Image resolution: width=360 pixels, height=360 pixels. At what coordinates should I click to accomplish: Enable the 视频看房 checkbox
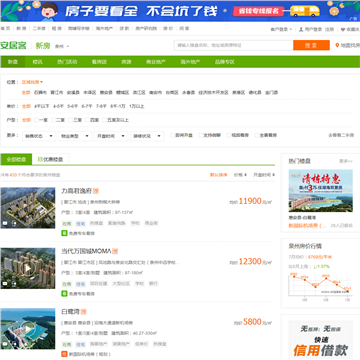228,135
